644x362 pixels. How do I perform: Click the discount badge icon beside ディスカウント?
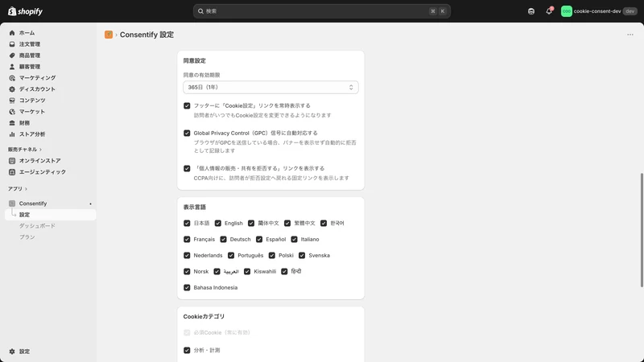pyautogui.click(x=12, y=89)
